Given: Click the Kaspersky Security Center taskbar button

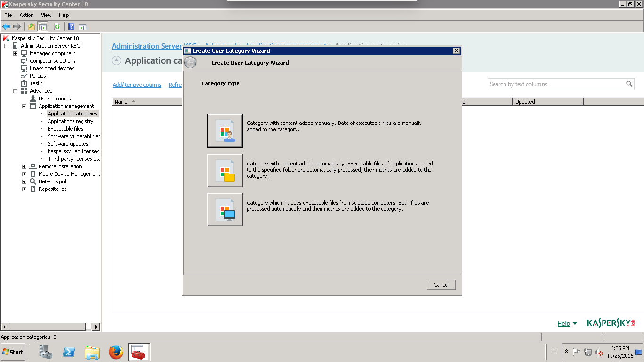Looking at the screenshot, I should pos(139,352).
